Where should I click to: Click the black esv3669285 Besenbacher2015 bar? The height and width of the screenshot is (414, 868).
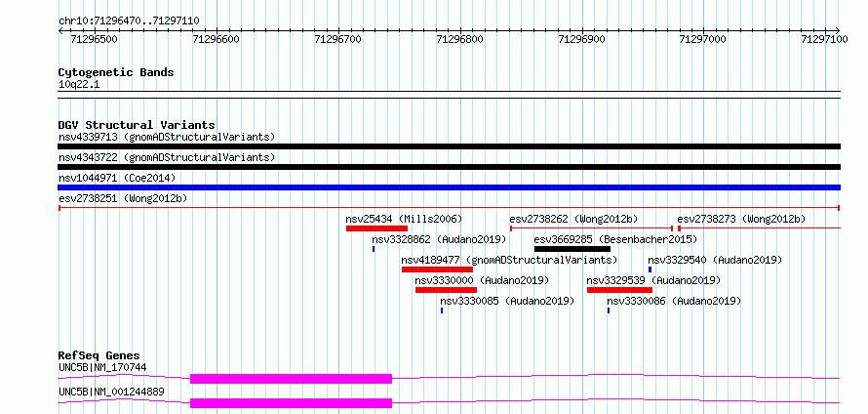[x=572, y=249]
